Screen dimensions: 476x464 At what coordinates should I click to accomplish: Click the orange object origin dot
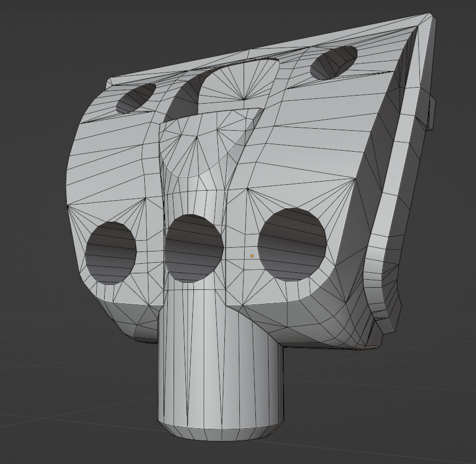coord(252,256)
